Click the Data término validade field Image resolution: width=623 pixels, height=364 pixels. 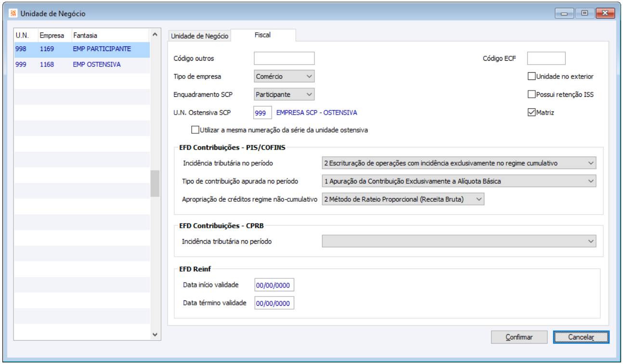click(274, 303)
